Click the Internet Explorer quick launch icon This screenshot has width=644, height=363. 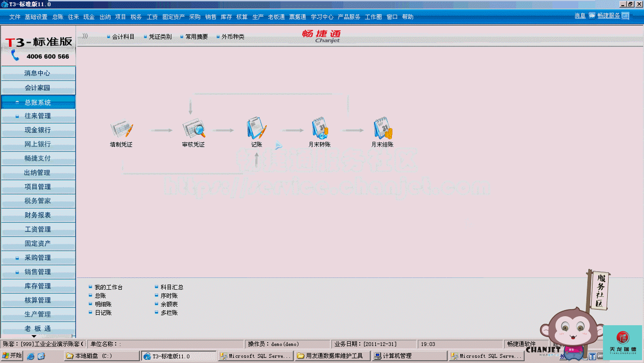pyautogui.click(x=31, y=356)
